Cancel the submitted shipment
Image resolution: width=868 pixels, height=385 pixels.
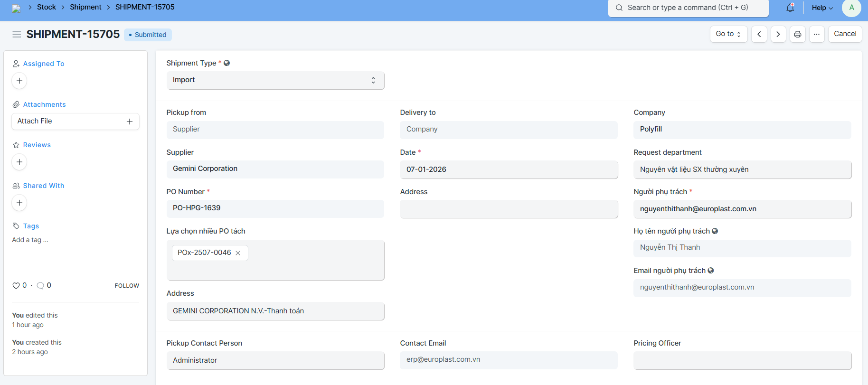[845, 34]
